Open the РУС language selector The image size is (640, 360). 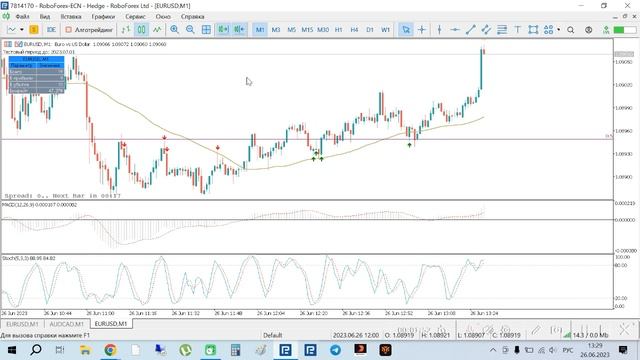[568, 350]
